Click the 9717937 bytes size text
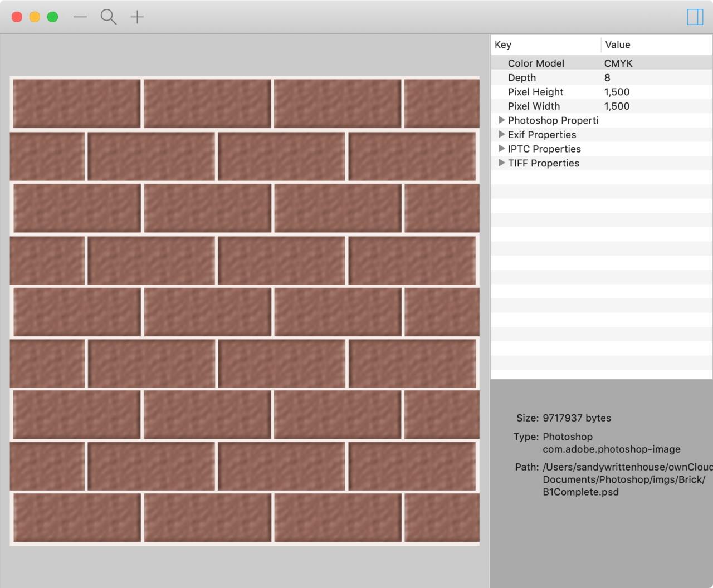 pos(577,418)
